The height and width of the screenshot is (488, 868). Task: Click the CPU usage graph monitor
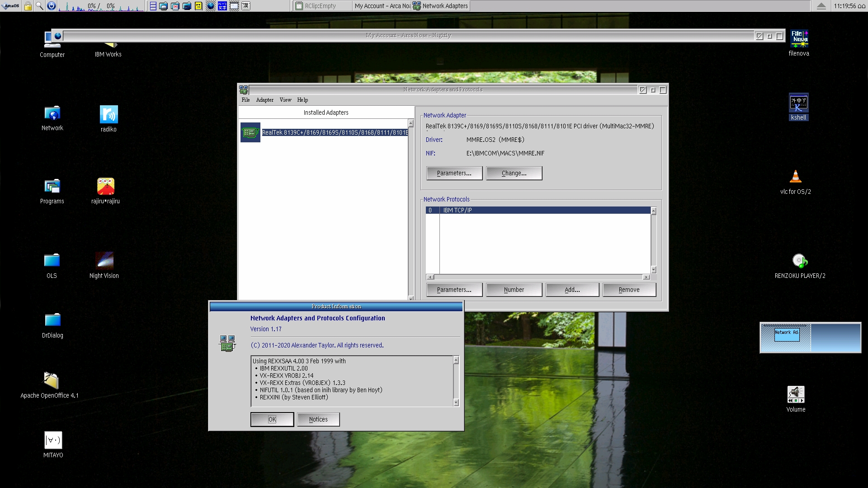101,6
